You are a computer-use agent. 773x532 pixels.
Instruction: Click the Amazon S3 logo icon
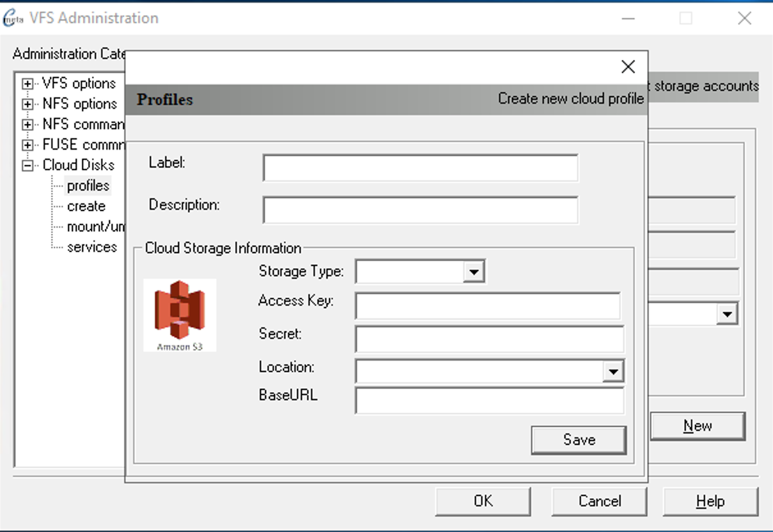(x=180, y=315)
